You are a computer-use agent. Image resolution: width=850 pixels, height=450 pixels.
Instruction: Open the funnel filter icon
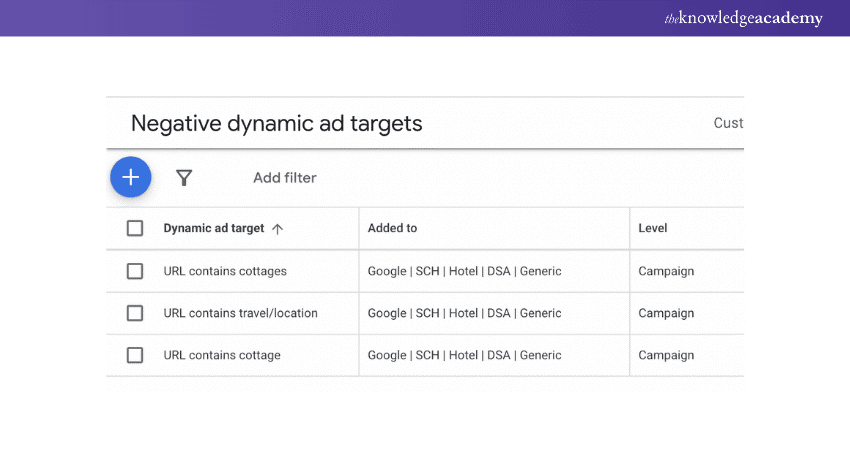184,178
